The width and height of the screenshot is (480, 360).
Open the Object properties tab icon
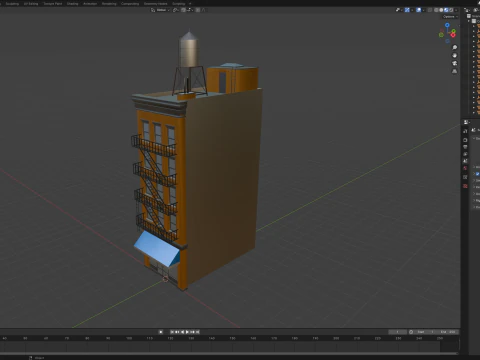click(x=465, y=177)
